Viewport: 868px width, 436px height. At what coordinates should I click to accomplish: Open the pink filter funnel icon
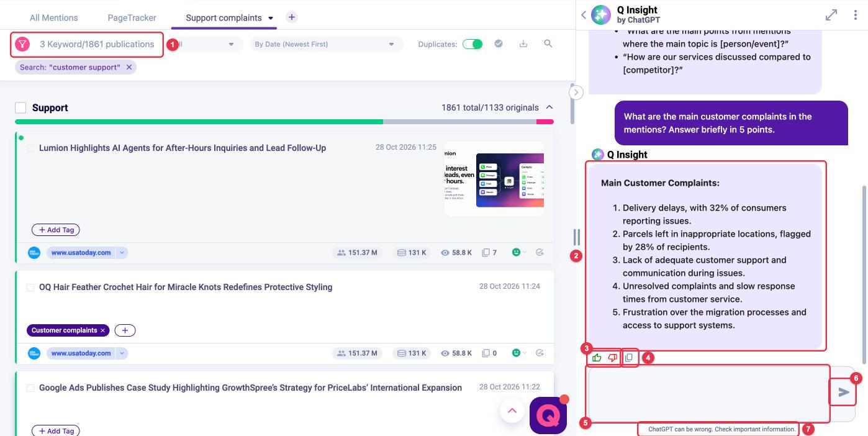click(22, 44)
